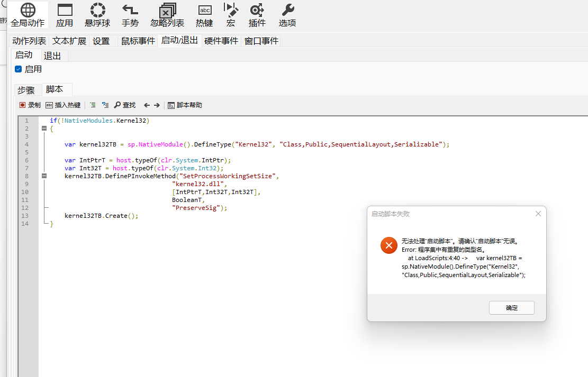Viewport: 588px width, 377px height.
Task: Open the 选项 options wrench icon
Action: click(287, 15)
